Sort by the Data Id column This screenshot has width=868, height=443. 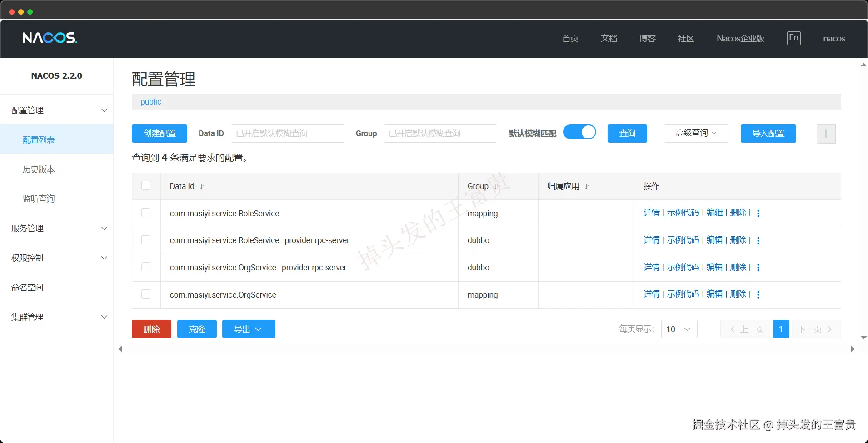pos(202,187)
